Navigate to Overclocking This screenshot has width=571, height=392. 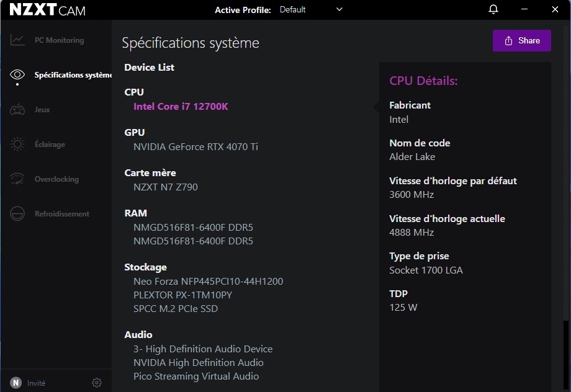[x=57, y=179]
